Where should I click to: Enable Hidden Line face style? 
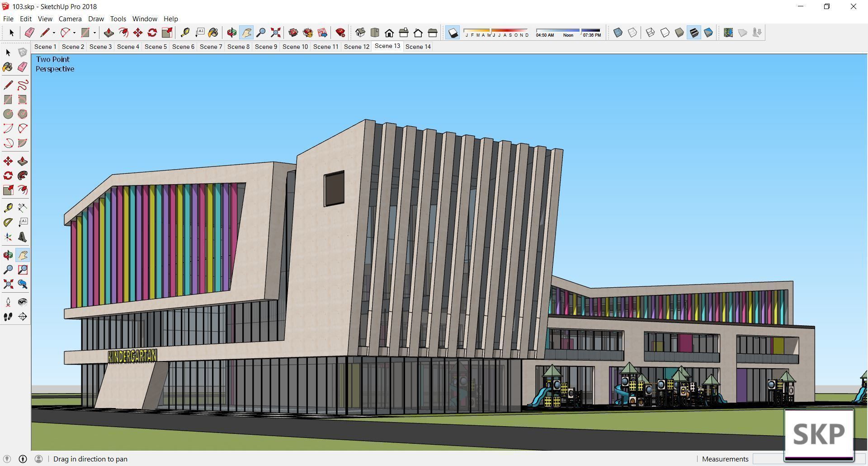click(665, 33)
